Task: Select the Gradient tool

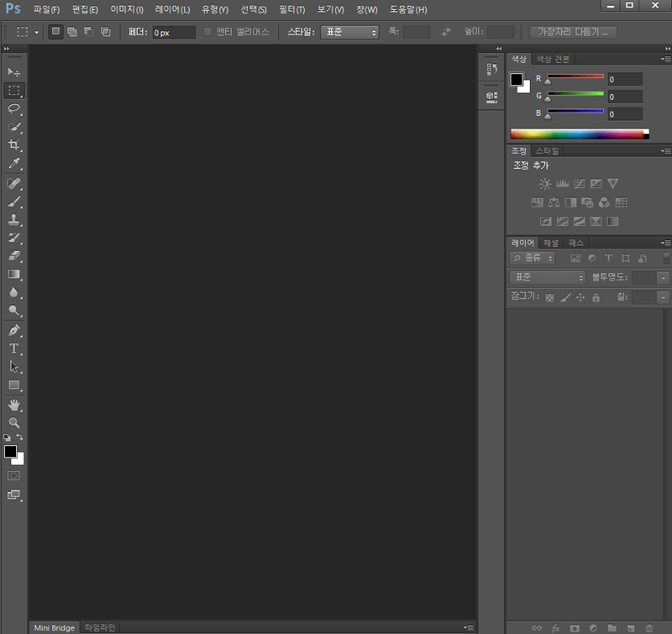Action: point(13,274)
